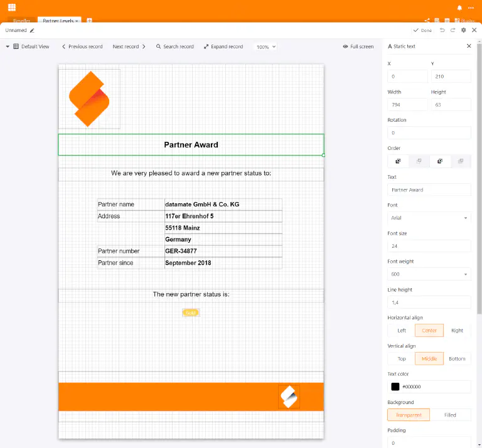Select the 'We are very pleased' text line
Viewport: 482px width, 448px height.
tap(191, 173)
